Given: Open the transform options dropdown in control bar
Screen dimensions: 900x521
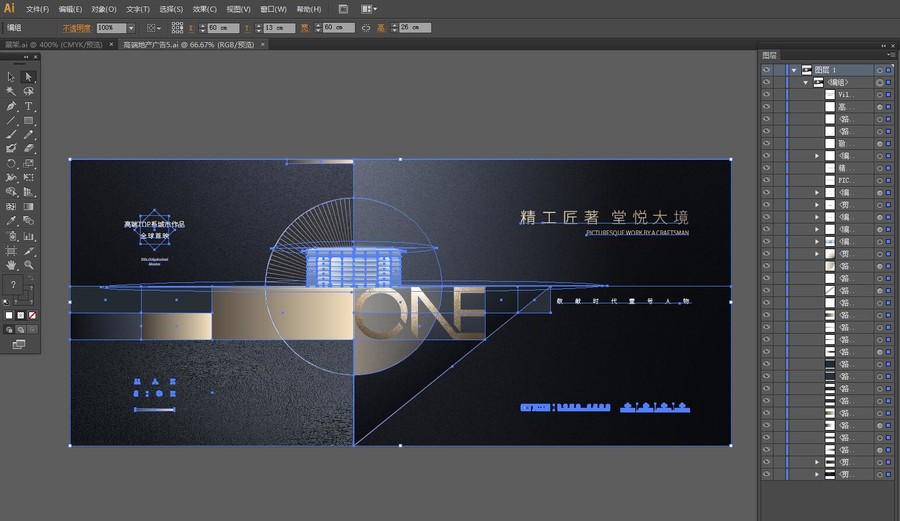Looking at the screenshot, I should pyautogui.click(x=154, y=28).
